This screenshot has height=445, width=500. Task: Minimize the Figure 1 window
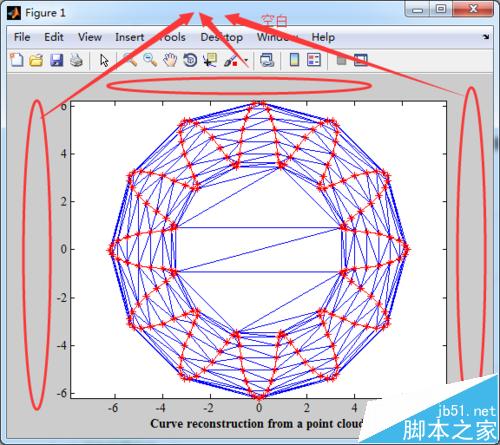tap(417, 10)
